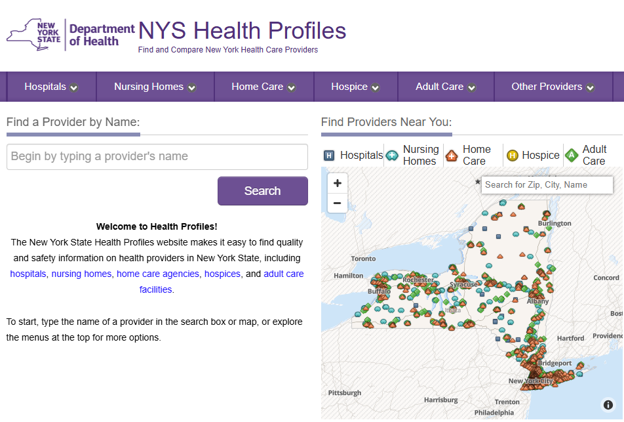Zoom in on the provider map

tap(337, 183)
